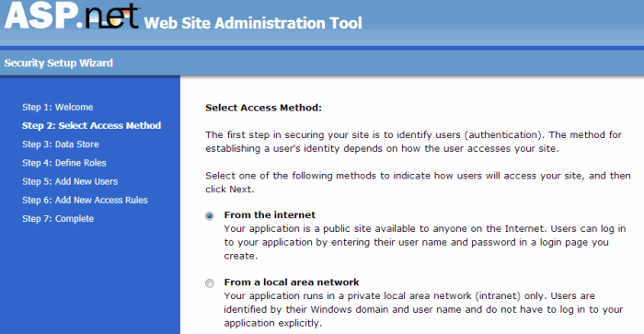Select Step 7: Complete

click(58, 219)
